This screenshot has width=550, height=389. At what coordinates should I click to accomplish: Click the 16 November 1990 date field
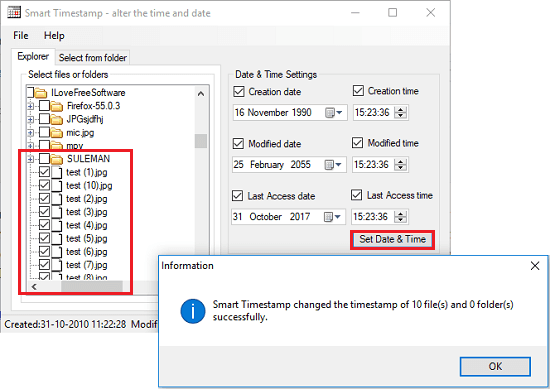(x=290, y=113)
